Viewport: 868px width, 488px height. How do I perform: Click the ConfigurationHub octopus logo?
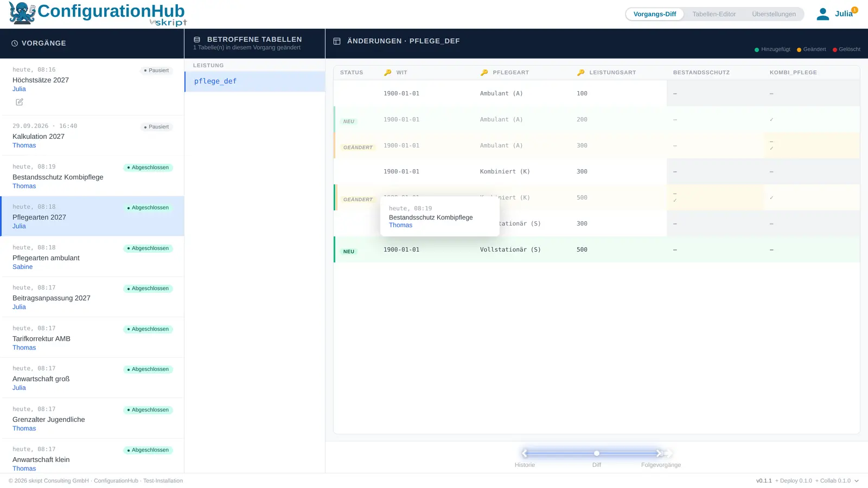22,13
